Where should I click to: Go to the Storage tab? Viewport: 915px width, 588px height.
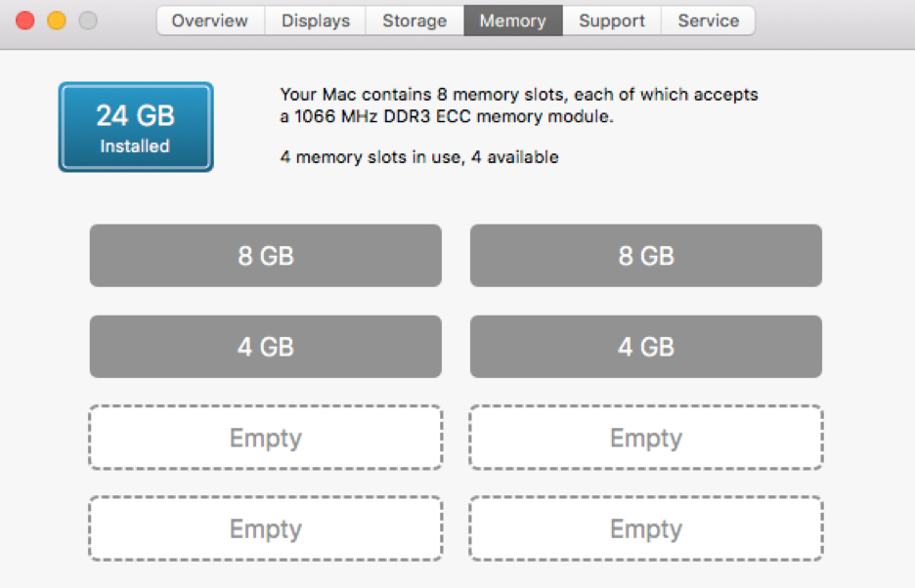click(414, 21)
